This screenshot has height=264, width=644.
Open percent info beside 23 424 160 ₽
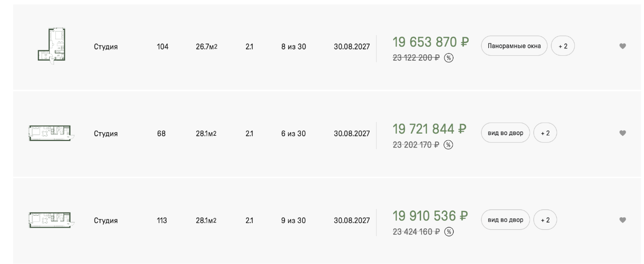[449, 232]
